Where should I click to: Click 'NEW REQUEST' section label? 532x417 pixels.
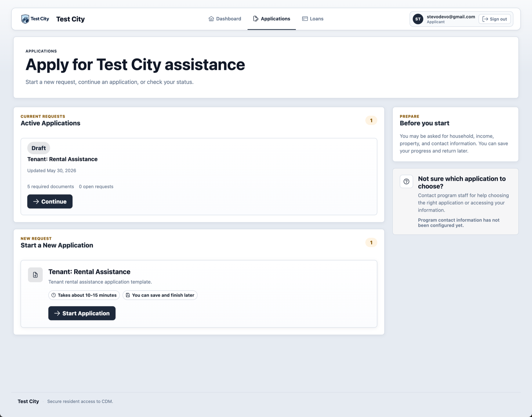point(36,238)
